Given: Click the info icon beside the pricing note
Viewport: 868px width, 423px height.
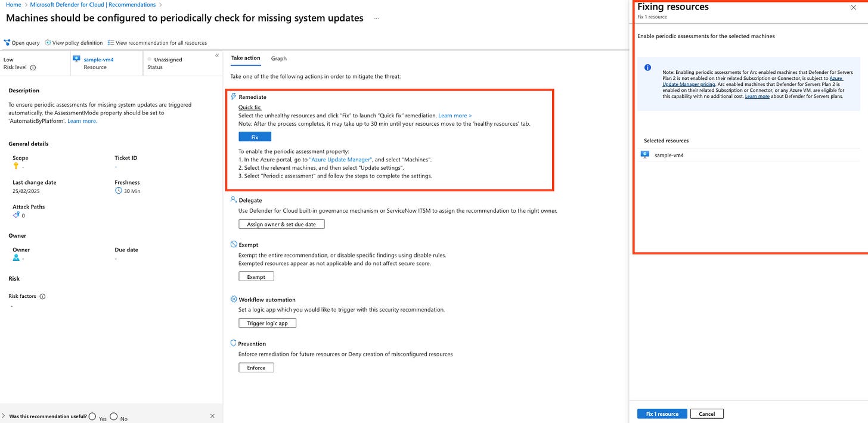Looking at the screenshot, I should 648,67.
